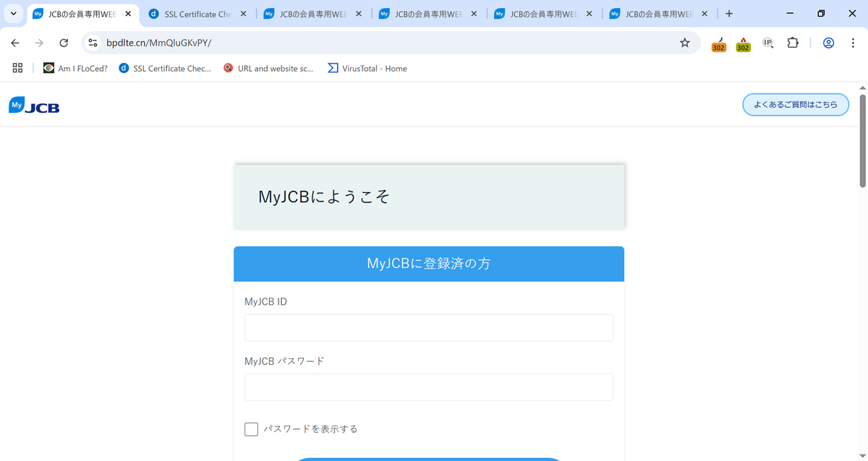Open the Extensions puzzle menu
This screenshot has width=868, height=461.
pos(793,43)
